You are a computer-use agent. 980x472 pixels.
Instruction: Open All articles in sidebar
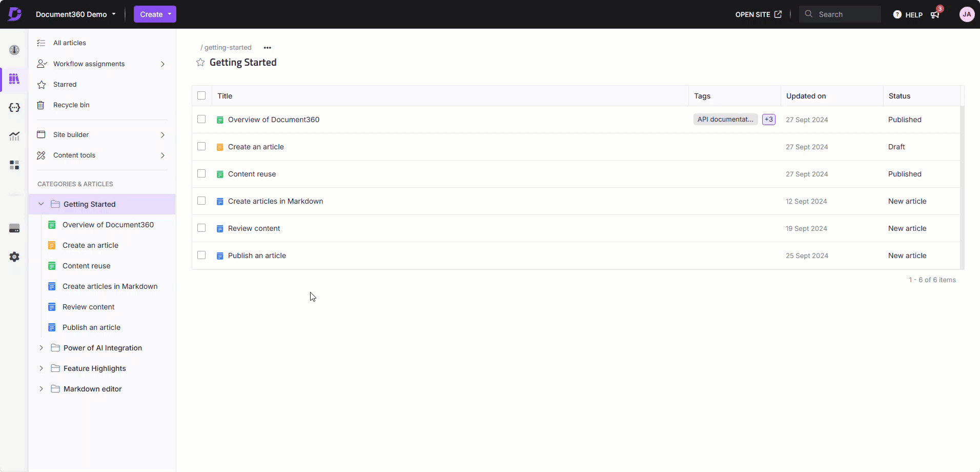pos(70,43)
